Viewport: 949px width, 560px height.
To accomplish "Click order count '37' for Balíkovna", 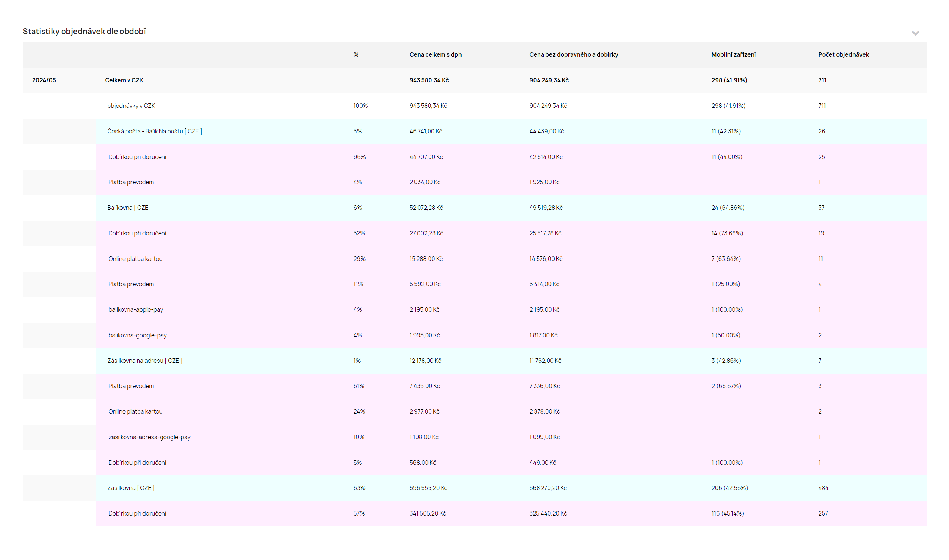I will [821, 208].
